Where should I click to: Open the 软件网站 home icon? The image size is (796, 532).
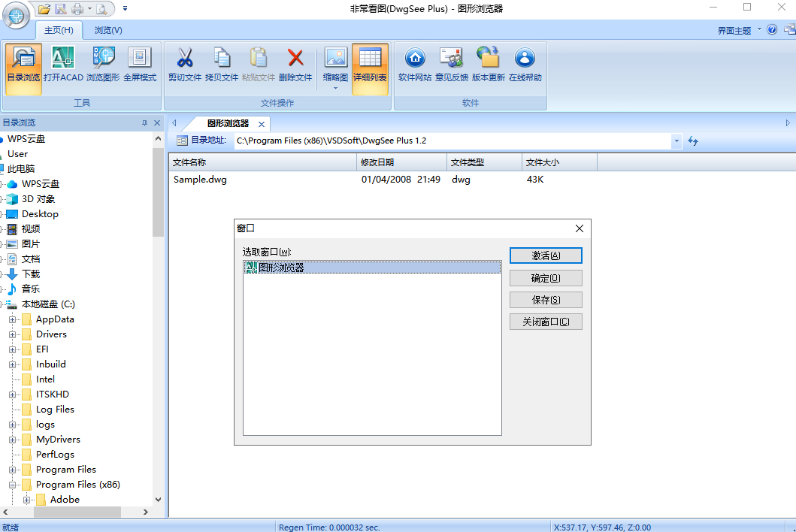(415, 65)
